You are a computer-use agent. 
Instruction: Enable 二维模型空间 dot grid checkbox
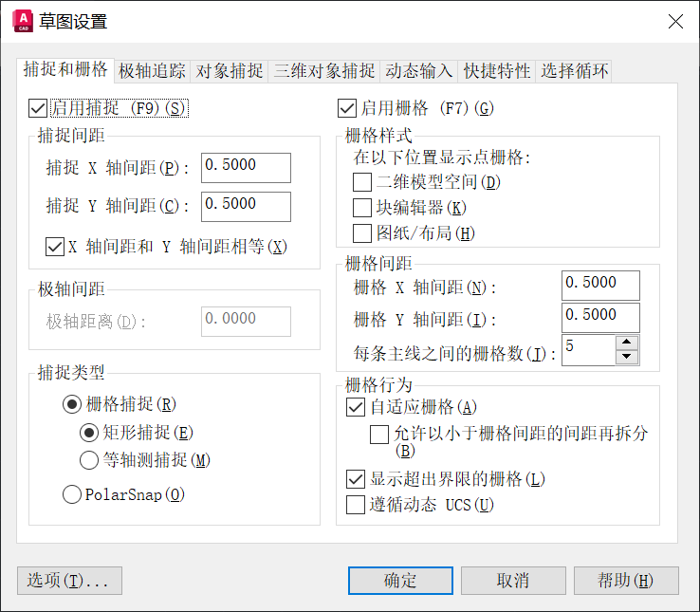[361, 182]
